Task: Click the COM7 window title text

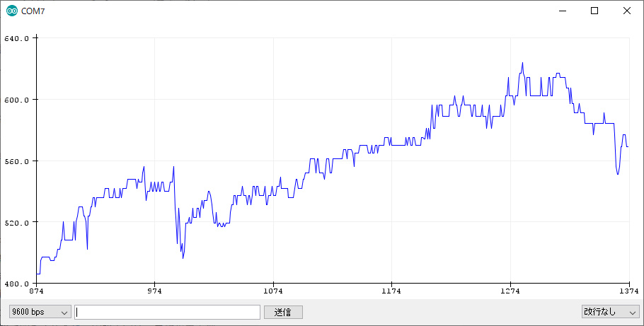Action: [x=33, y=11]
